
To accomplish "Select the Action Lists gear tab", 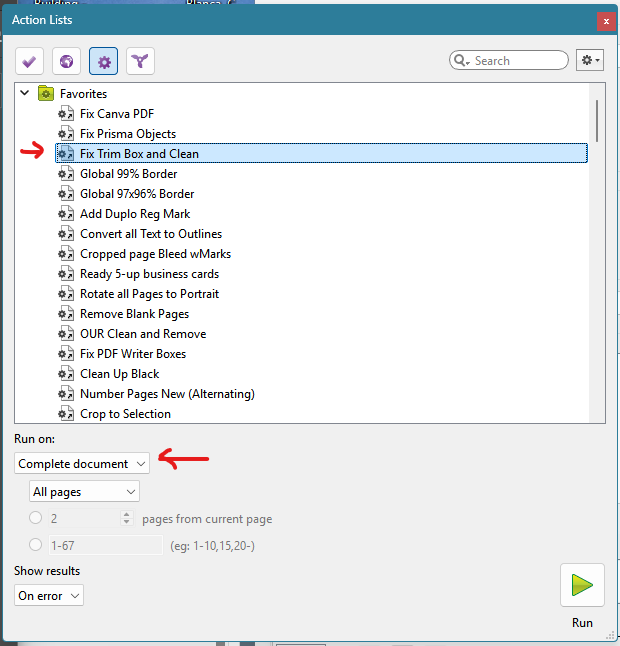I will point(103,61).
